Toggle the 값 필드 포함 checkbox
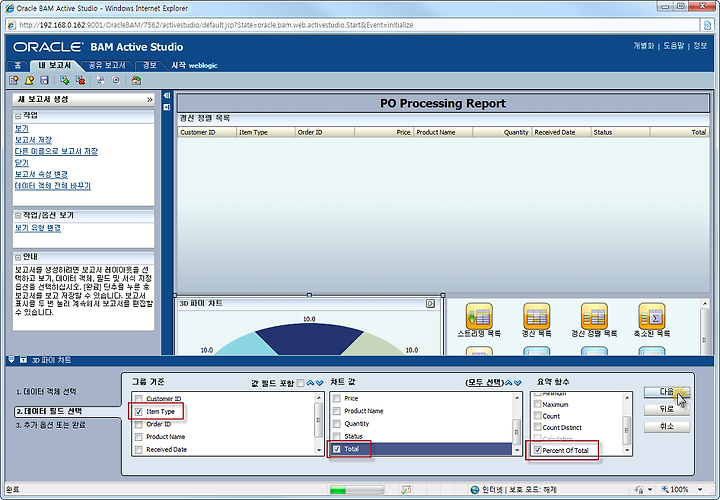 point(301,383)
